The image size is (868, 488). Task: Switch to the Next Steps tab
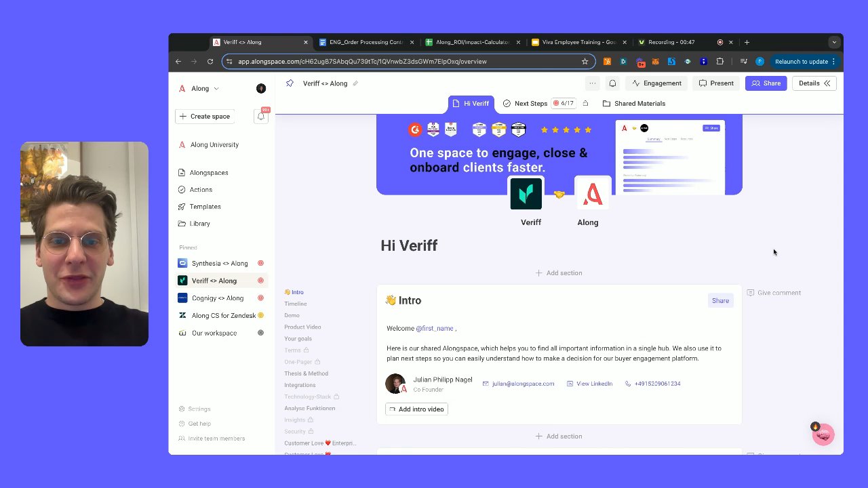(525, 104)
